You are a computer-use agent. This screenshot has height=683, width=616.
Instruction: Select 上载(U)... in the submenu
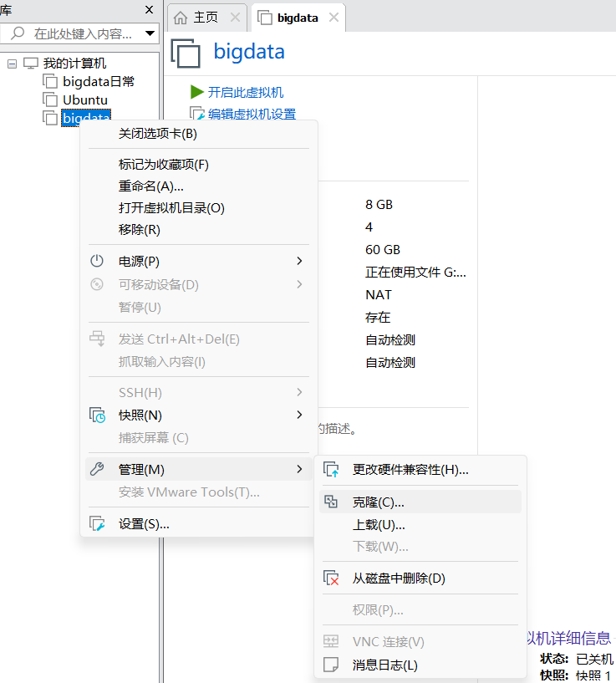point(420,524)
